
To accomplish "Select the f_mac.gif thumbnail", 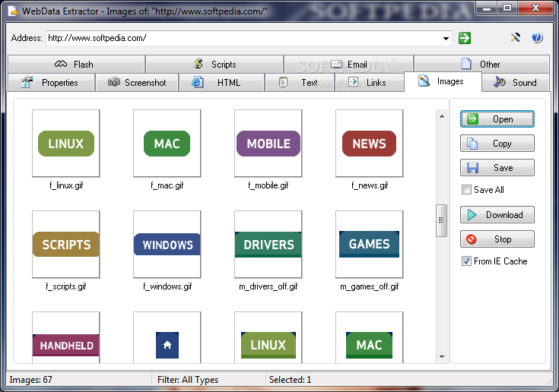I will [167, 143].
